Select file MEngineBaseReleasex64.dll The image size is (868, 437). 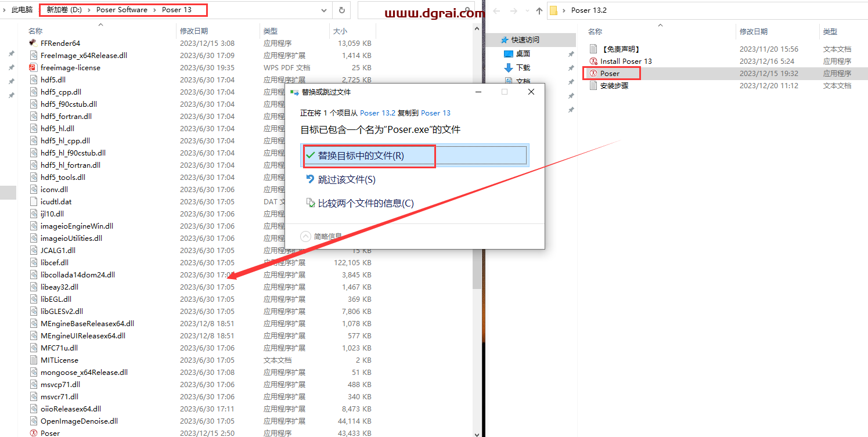(x=87, y=323)
